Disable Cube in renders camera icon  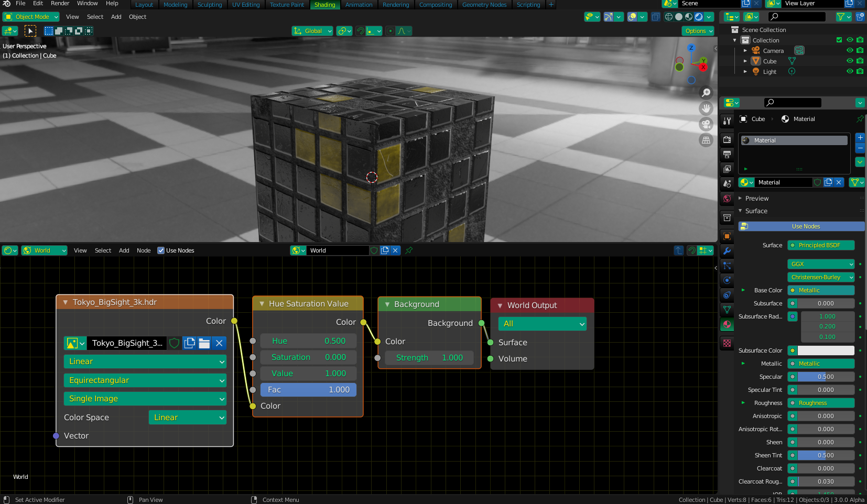(860, 61)
